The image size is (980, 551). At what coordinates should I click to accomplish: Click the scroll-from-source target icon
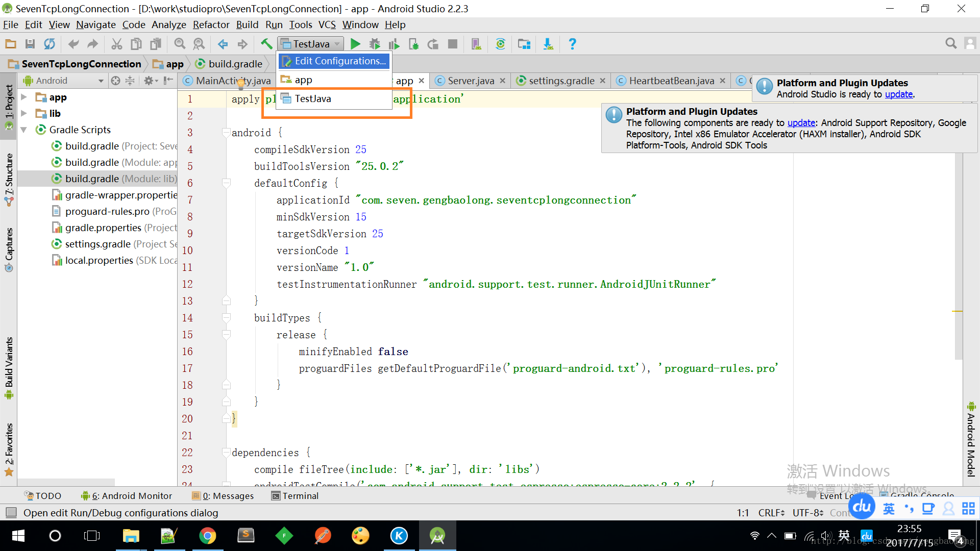(x=116, y=81)
